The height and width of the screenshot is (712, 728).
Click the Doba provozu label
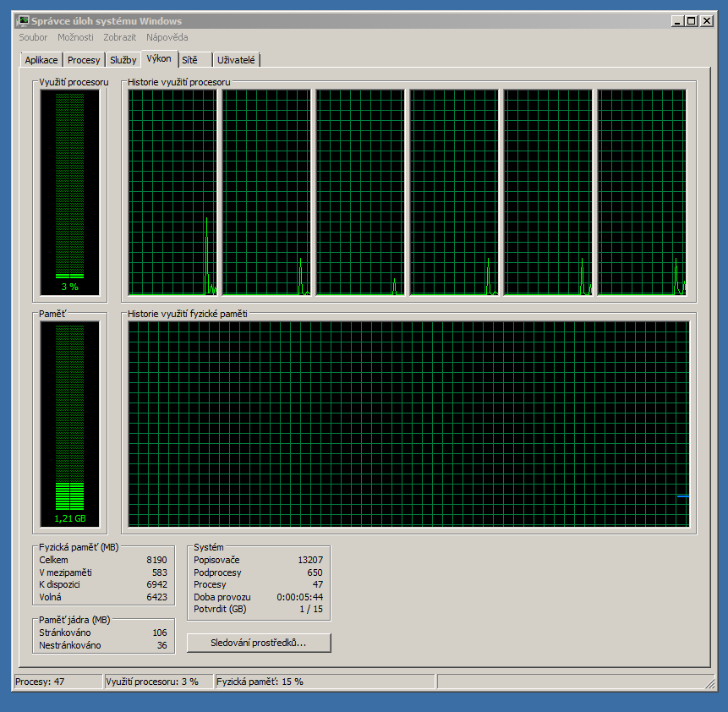point(222,597)
